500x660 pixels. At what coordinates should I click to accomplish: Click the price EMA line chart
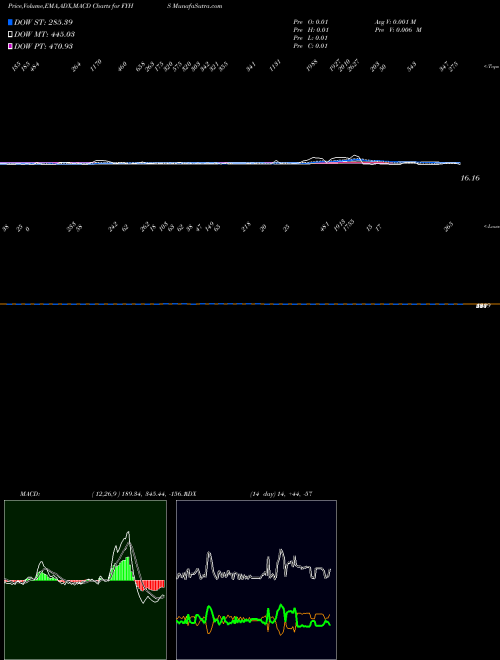230,162
